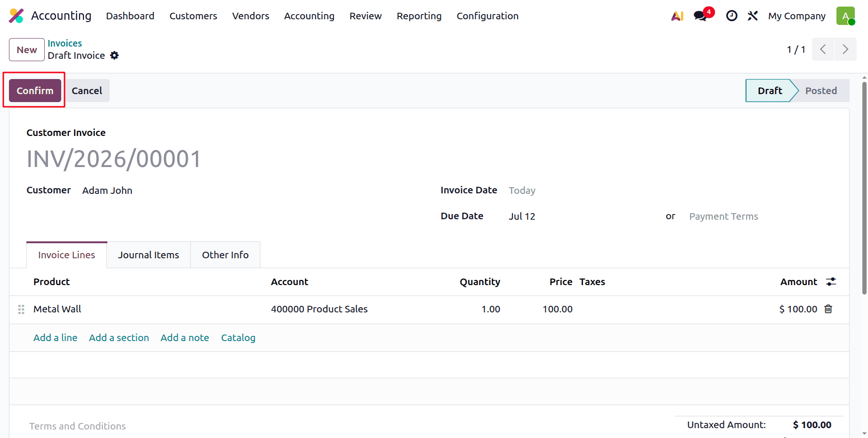Switch to the Other Info tab

click(225, 255)
